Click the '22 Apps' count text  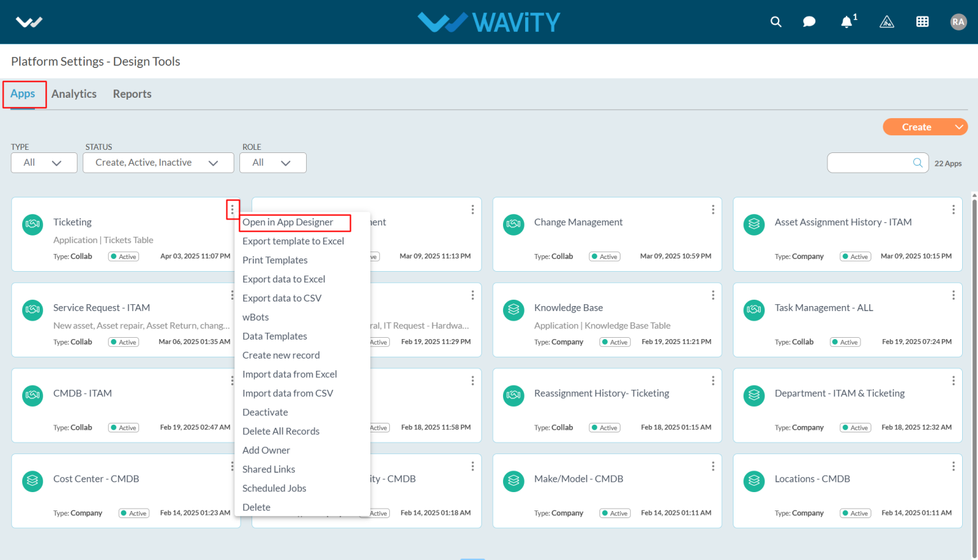pyautogui.click(x=948, y=164)
